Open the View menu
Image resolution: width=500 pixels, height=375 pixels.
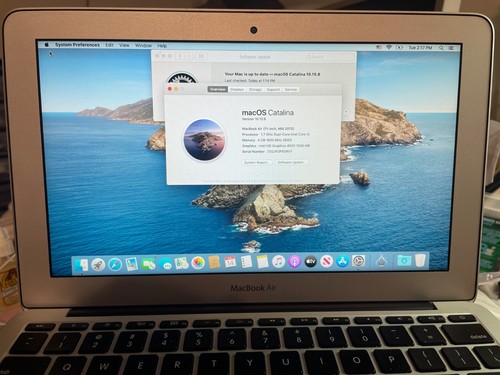[124, 45]
